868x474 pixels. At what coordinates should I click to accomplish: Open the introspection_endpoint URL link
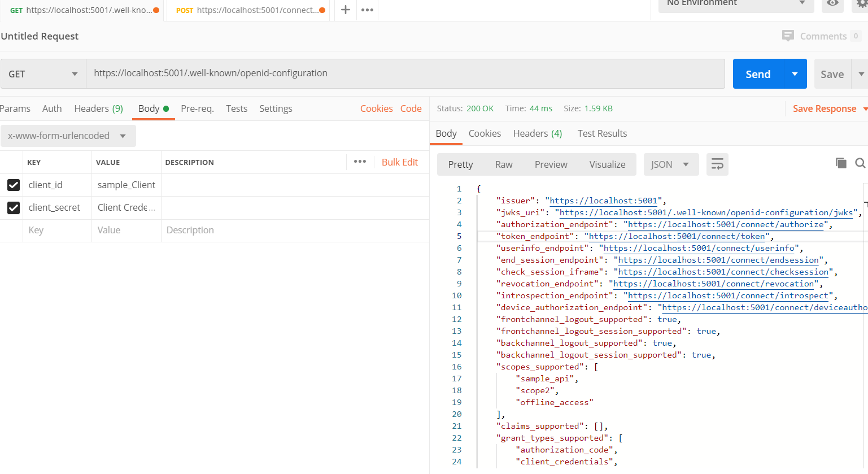click(x=728, y=295)
